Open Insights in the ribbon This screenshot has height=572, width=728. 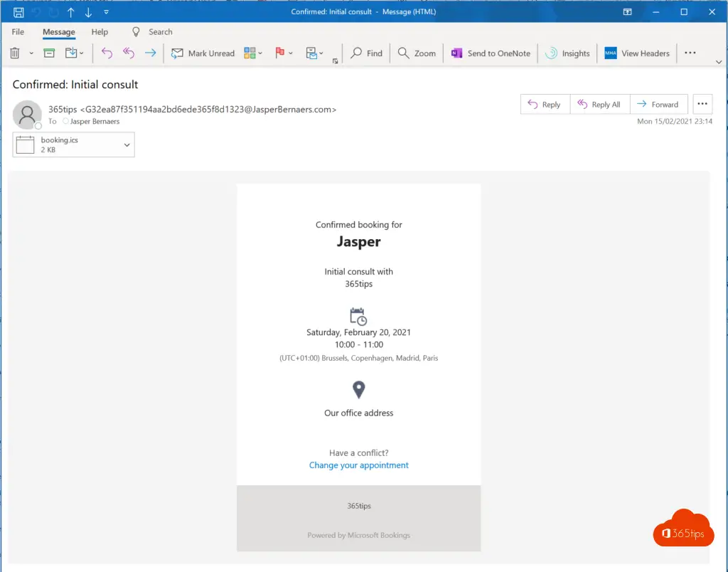point(567,53)
